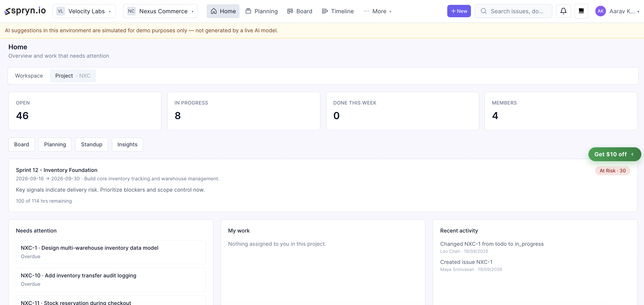This screenshot has width=644, height=305.
Task: Click the NC project badge
Action: [x=131, y=11]
